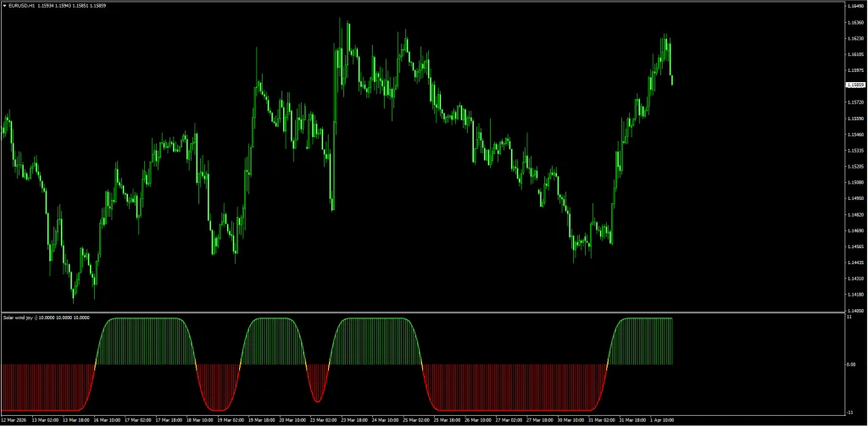The width and height of the screenshot is (868, 426).
Task: Click indicator scale top value 11
Action: coord(849,317)
